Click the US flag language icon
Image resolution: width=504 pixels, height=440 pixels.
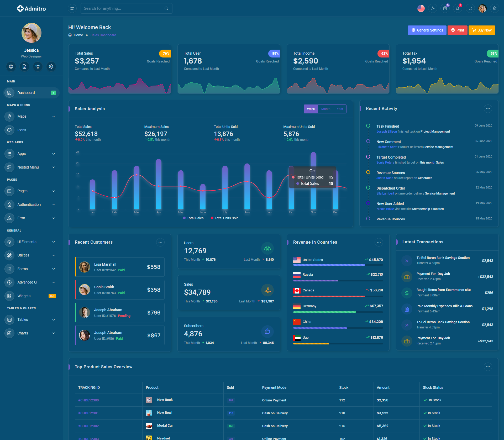pos(421,8)
